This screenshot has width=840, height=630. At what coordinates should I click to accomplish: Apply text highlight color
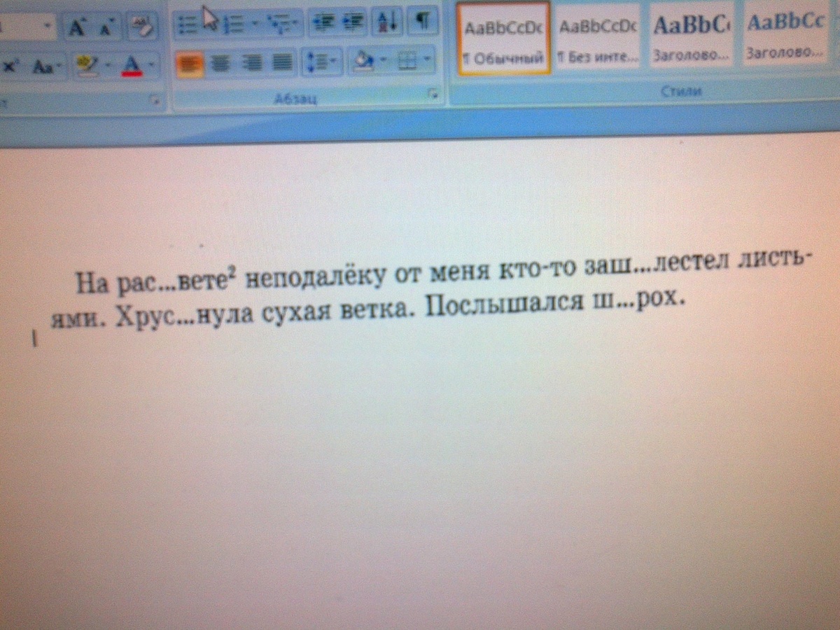tap(87, 66)
